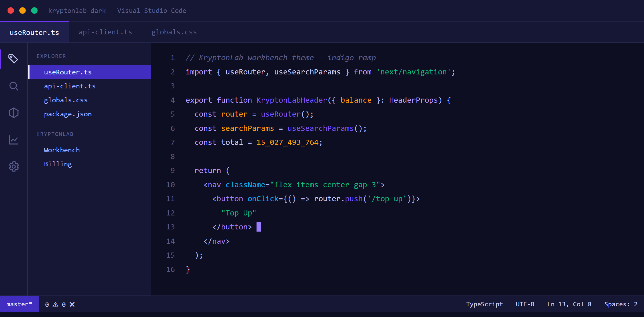This screenshot has width=644, height=317.
Task: Open the line chart analytics icon
Action: coord(13,140)
